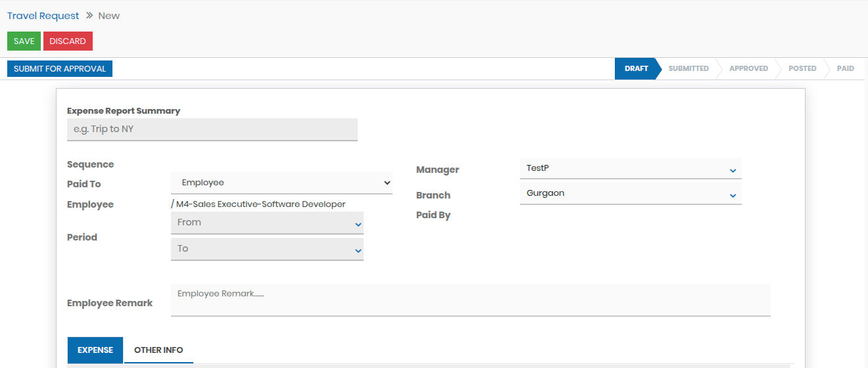Screen dimensions: 868x368
Task: Discard the new travel request
Action: click(68, 41)
